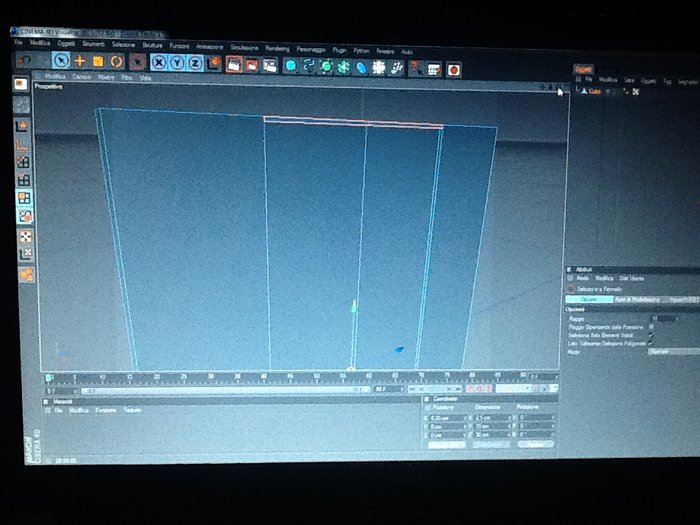Open the spline tools icon

point(308,66)
